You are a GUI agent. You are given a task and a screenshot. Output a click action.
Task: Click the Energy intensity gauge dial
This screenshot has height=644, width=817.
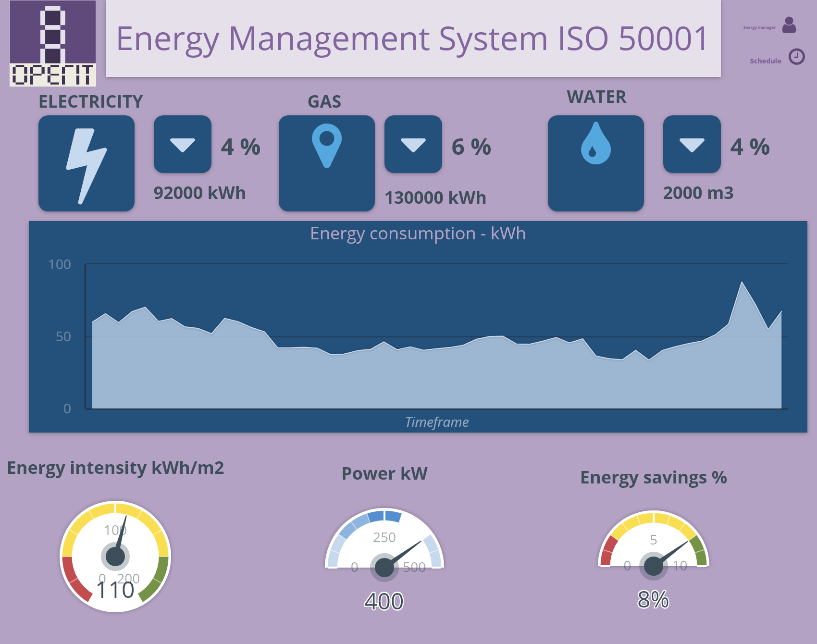click(115, 557)
